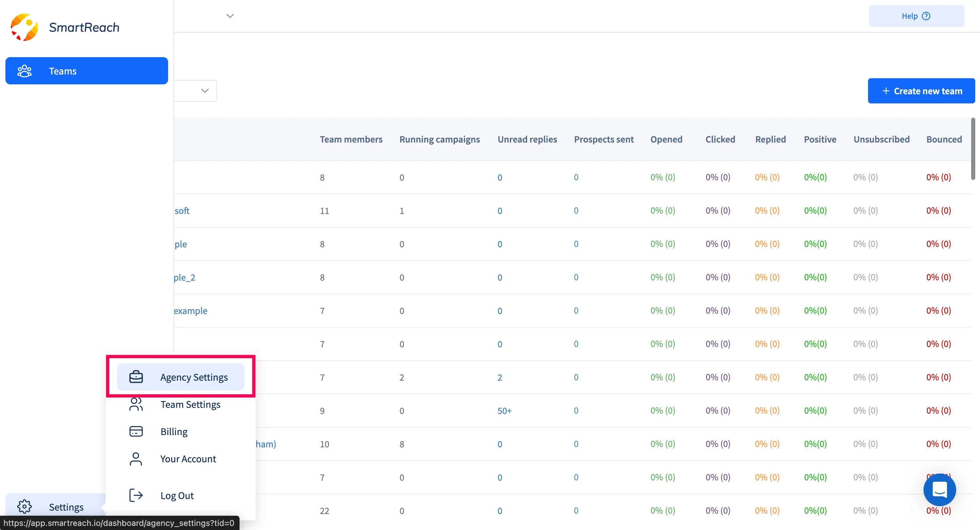Viewport: 980px width, 530px height.
Task: Open the filter dropdown above the table
Action: click(x=196, y=90)
